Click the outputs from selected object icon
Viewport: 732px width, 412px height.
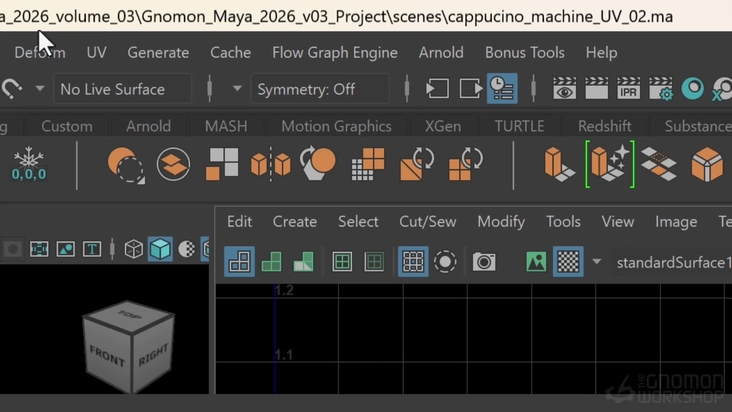tap(471, 88)
